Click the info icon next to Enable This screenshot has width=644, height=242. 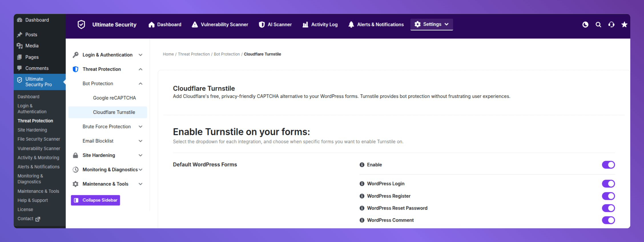click(362, 165)
